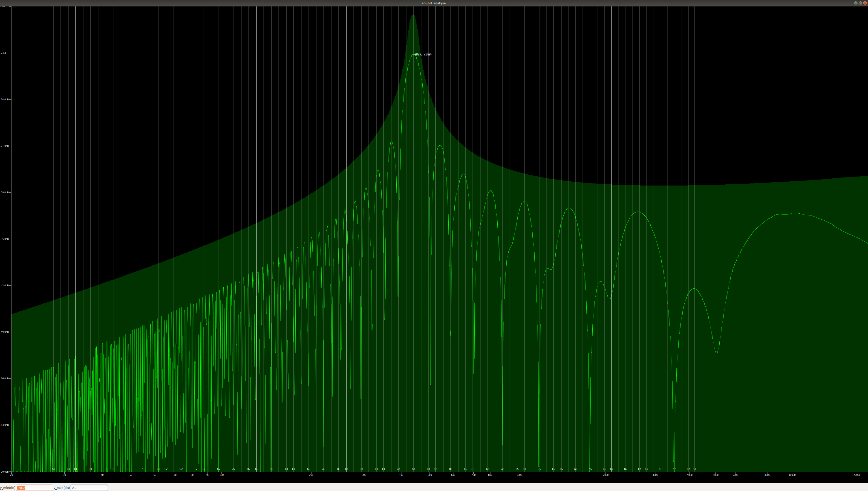Minimize the sound_analyse window
This screenshot has height=491, width=868.
(x=856, y=3)
